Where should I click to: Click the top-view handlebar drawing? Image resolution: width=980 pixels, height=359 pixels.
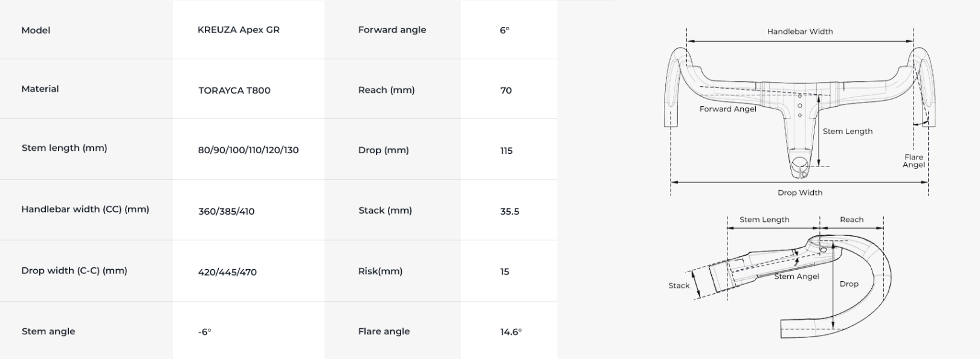(x=800, y=112)
